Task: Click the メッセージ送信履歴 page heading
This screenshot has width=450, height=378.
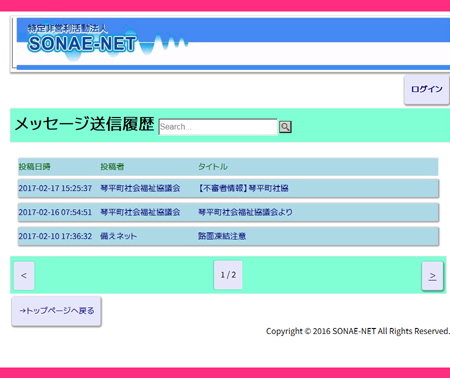Action: 84,124
